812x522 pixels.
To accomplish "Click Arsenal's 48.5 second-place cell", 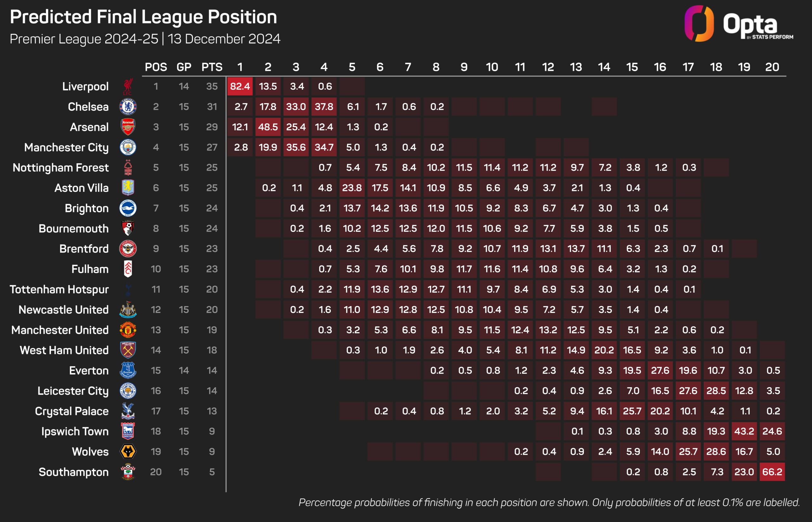I will (268, 127).
